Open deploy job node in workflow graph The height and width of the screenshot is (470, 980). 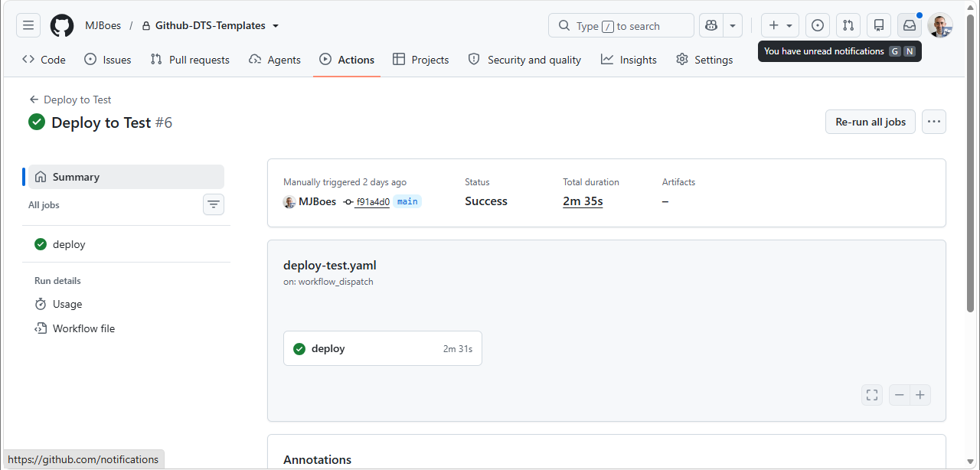(383, 348)
